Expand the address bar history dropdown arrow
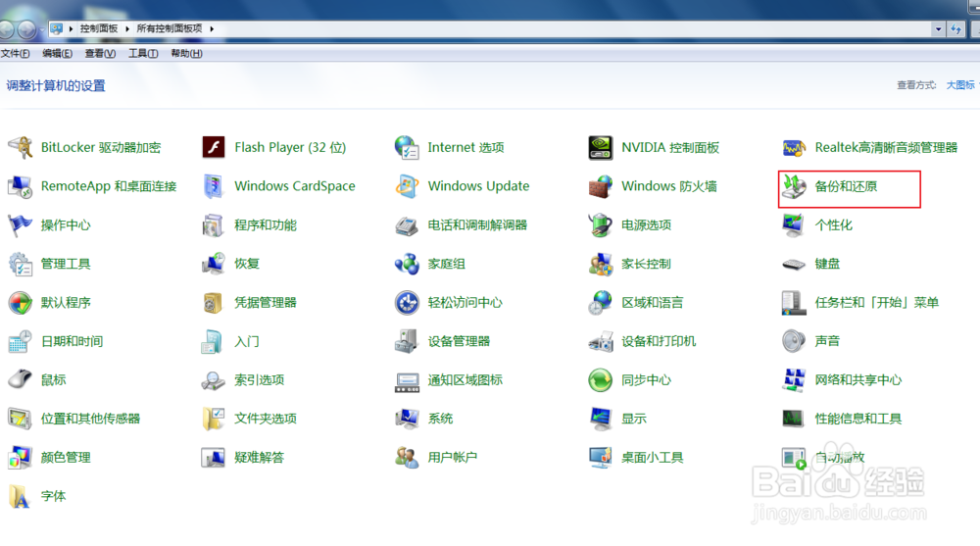The width and height of the screenshot is (980, 546). [x=938, y=28]
